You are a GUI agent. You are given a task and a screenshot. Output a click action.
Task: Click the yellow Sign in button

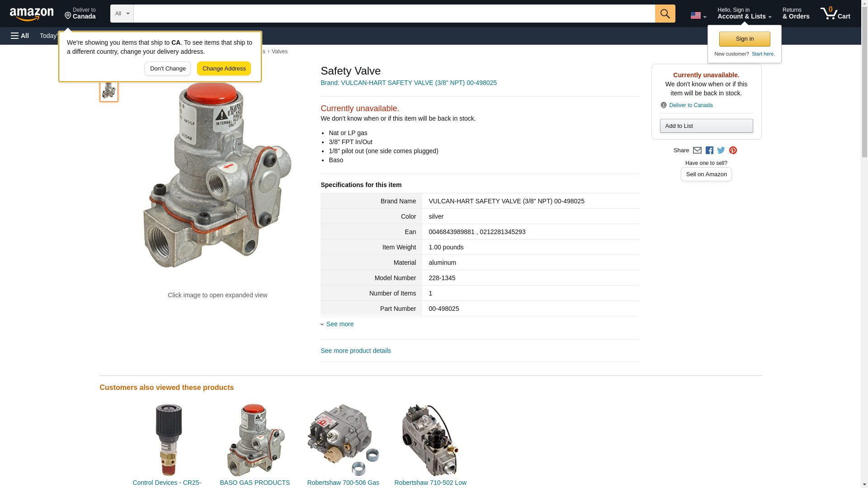click(745, 39)
